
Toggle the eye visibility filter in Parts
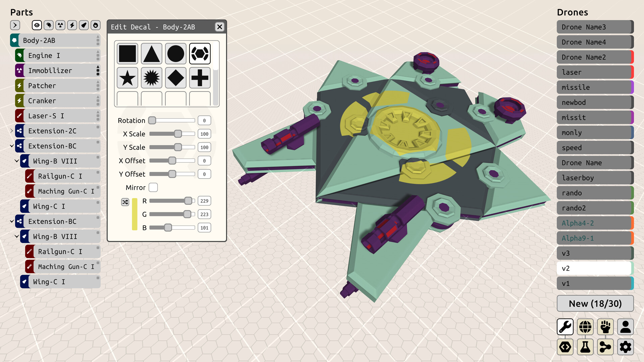(37, 25)
